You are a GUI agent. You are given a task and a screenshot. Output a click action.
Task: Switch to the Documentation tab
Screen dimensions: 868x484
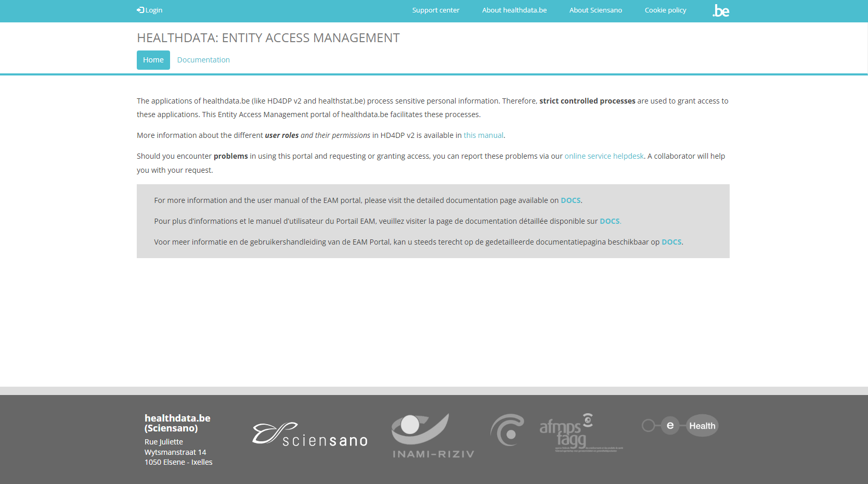click(203, 60)
